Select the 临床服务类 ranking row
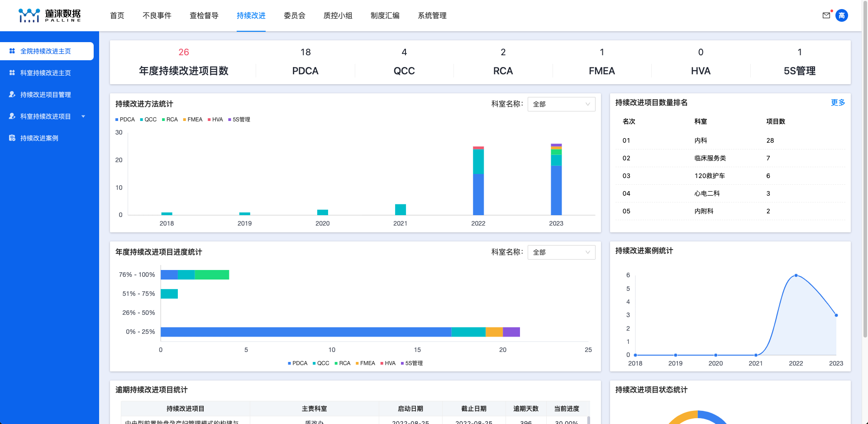 coord(730,158)
